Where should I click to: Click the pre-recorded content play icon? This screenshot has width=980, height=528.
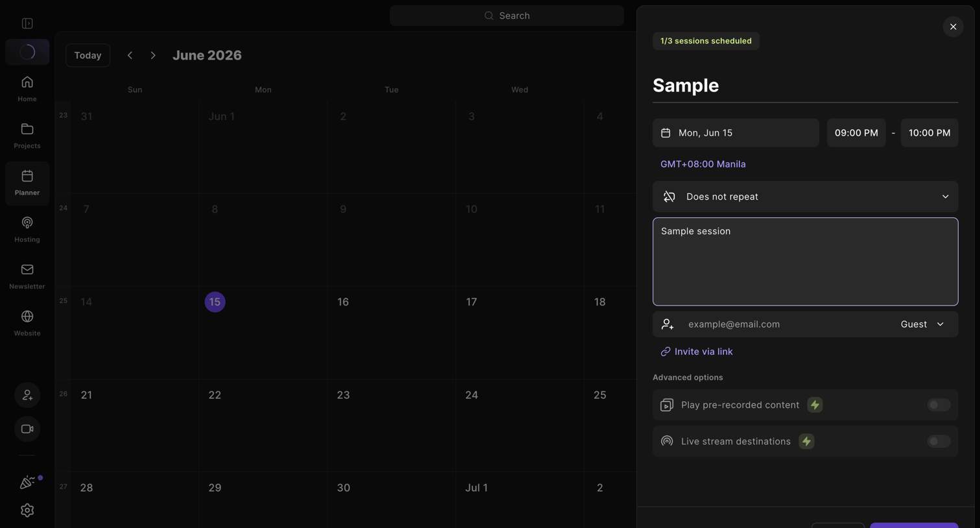click(666, 405)
